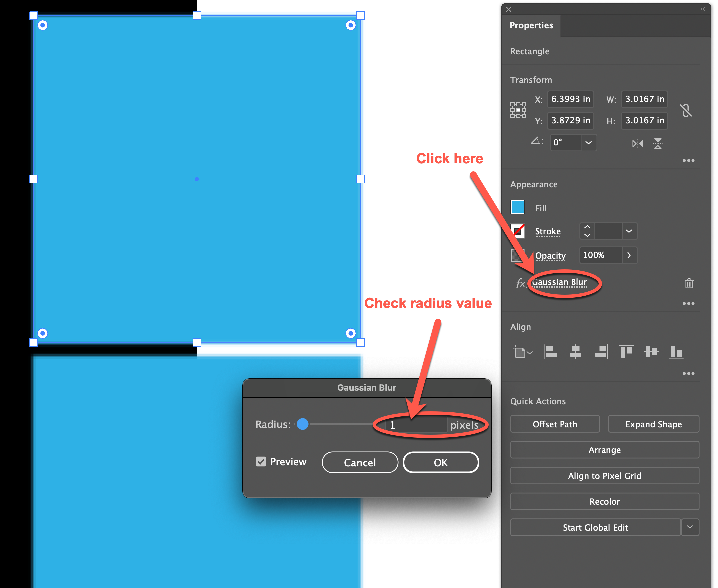Image resolution: width=718 pixels, height=588 pixels.
Task: Toggle the Preview checkbox
Action: point(261,461)
